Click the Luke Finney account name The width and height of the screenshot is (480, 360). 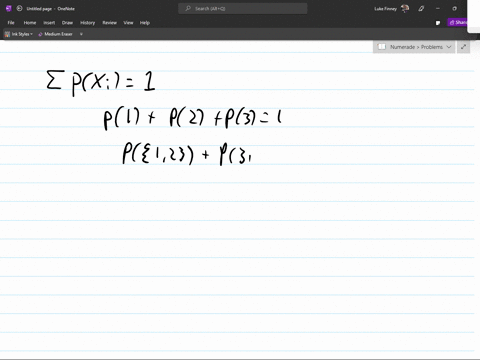tap(385, 9)
